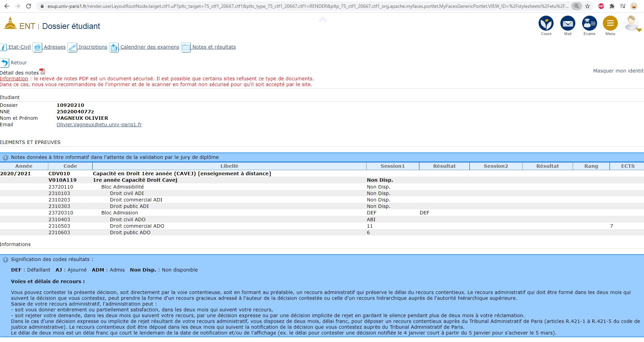The image size is (644, 342).
Task: Open the Exams icon in header
Action: (x=589, y=23)
